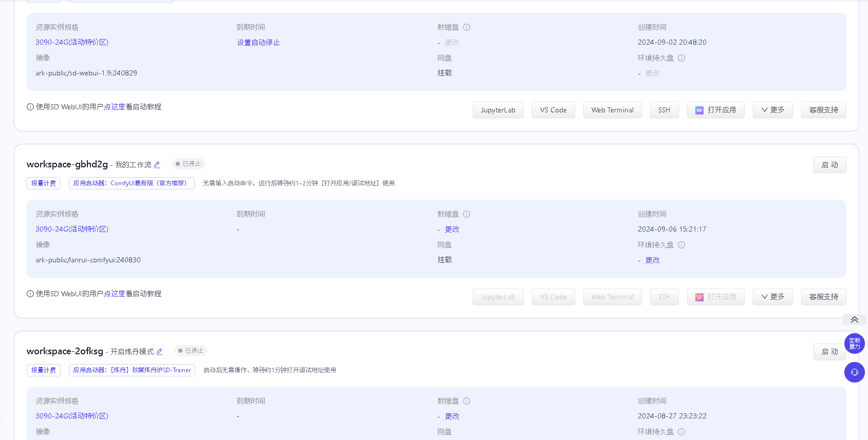The height and width of the screenshot is (440, 868).
Task: Click edit pencil icon beside workspace-2ofksg name
Action: (x=160, y=352)
